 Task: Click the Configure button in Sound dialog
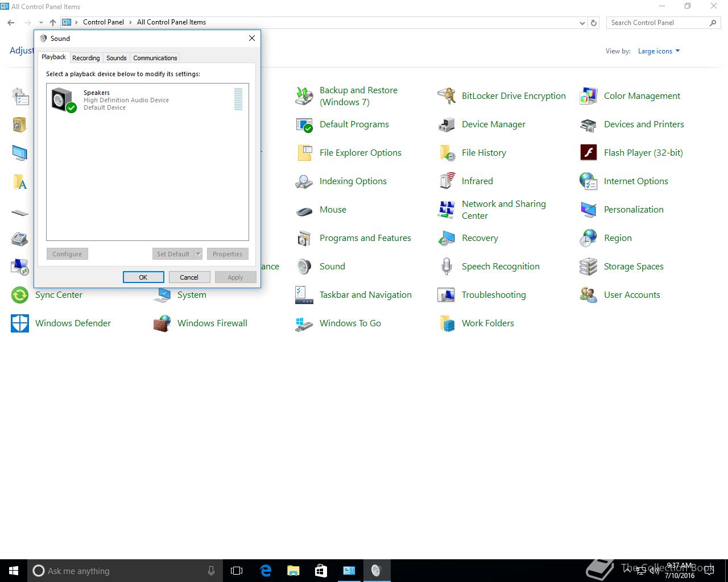tap(67, 254)
